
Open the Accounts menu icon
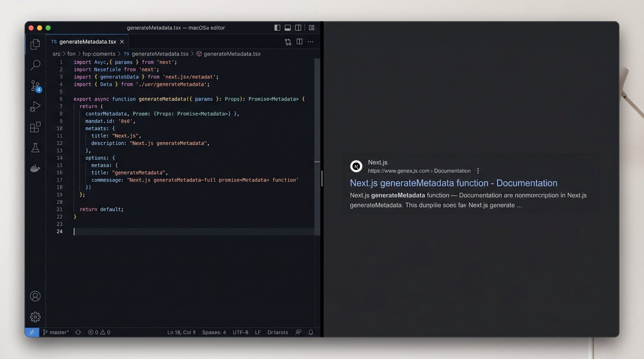coord(35,296)
